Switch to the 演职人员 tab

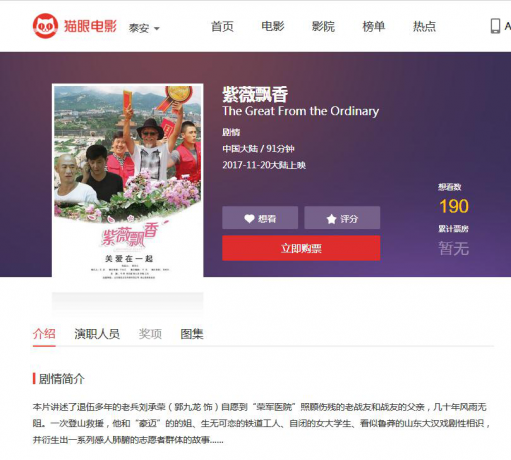(97, 334)
